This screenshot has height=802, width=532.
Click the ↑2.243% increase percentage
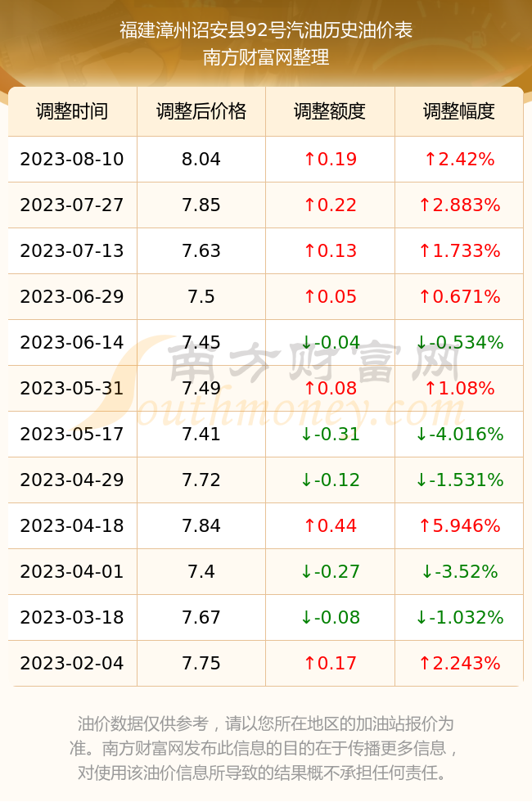[x=459, y=664]
